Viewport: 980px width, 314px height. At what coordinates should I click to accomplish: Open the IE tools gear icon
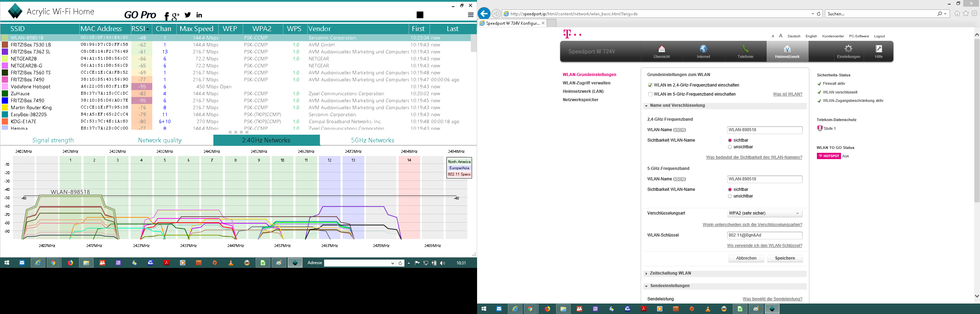point(974,13)
